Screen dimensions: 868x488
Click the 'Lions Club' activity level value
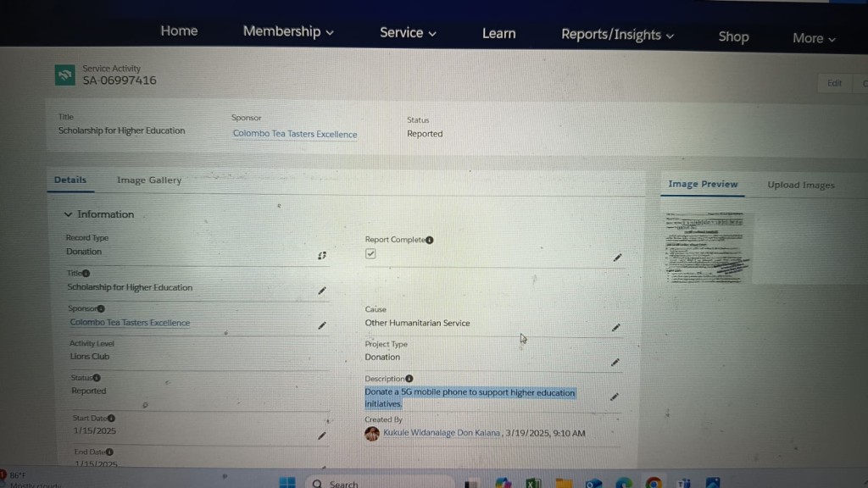(x=90, y=357)
